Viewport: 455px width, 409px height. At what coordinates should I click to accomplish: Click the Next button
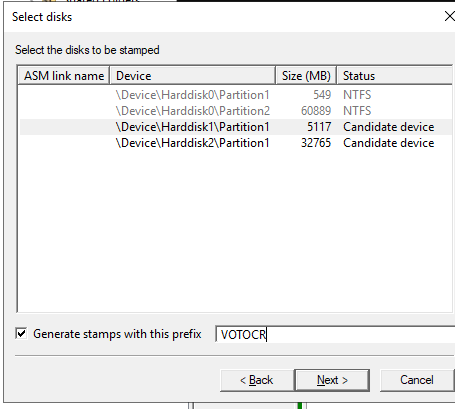coord(332,380)
